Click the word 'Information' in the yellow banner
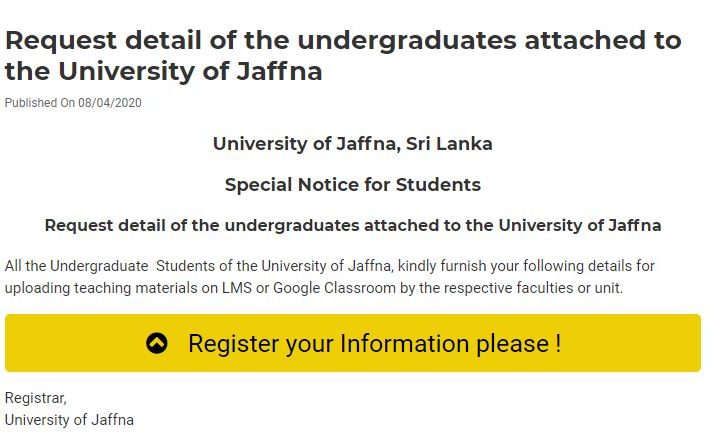The width and height of the screenshot is (720, 438). point(405,343)
